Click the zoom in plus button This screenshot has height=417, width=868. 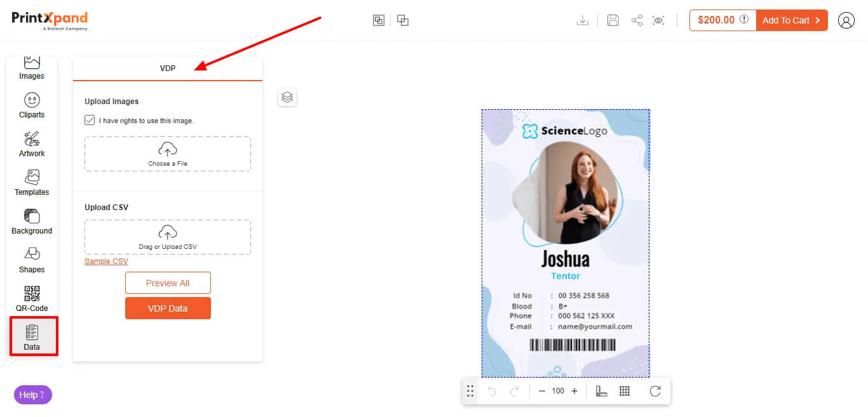tap(574, 391)
